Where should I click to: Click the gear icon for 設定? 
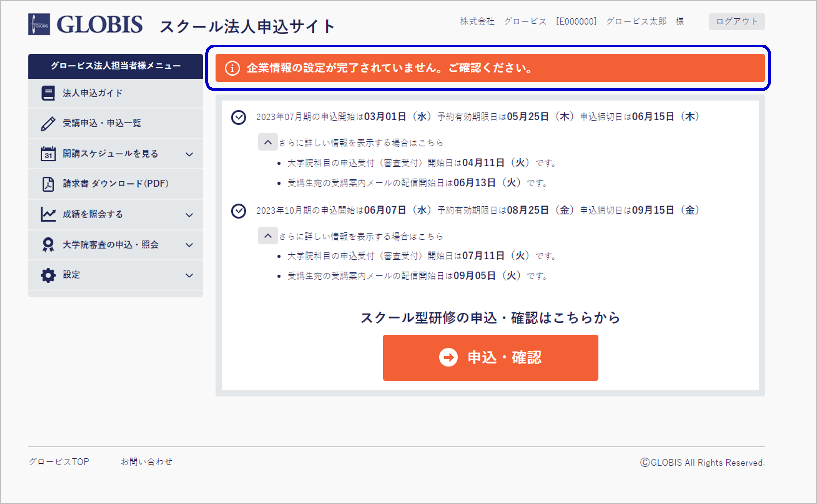click(48, 275)
